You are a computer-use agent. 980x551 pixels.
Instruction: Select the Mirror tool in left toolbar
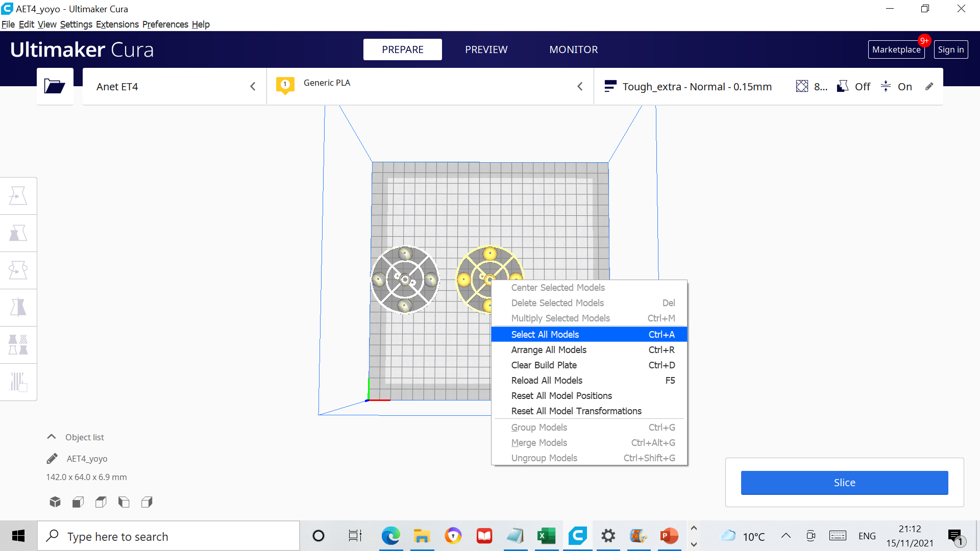tap(18, 308)
